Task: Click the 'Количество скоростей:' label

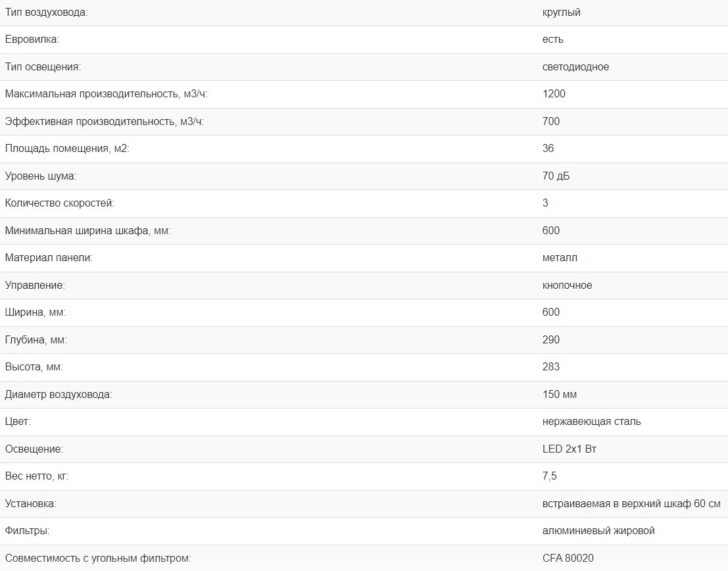Action: pos(59,203)
